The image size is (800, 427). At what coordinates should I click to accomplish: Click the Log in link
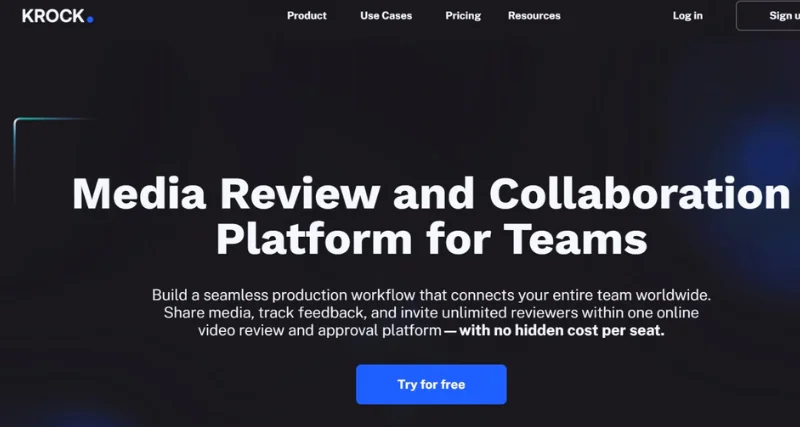(687, 16)
